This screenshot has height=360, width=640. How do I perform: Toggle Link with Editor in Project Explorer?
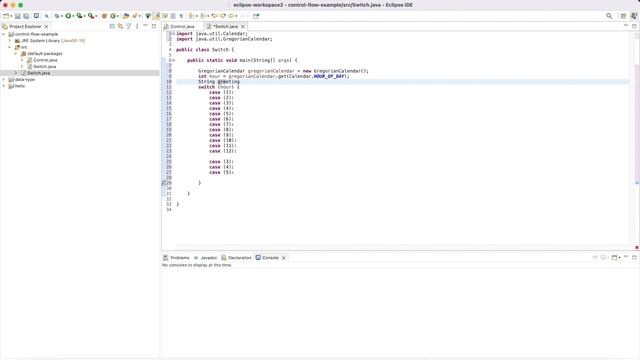(x=120, y=26)
